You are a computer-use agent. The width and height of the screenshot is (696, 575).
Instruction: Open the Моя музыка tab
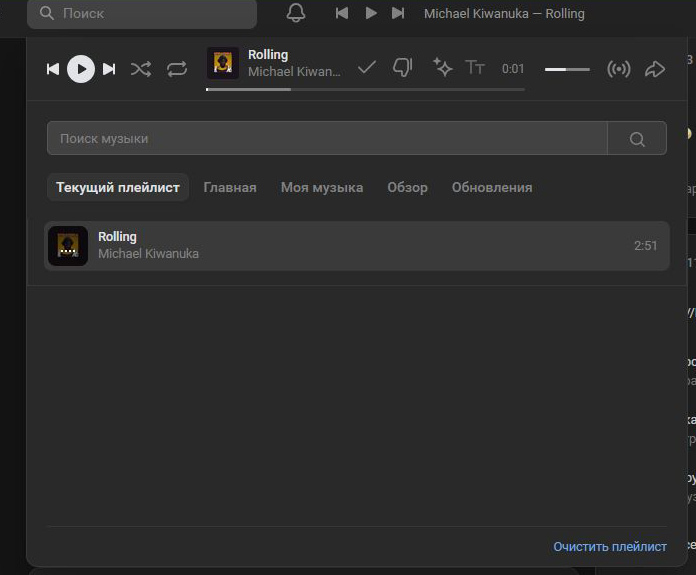(322, 187)
